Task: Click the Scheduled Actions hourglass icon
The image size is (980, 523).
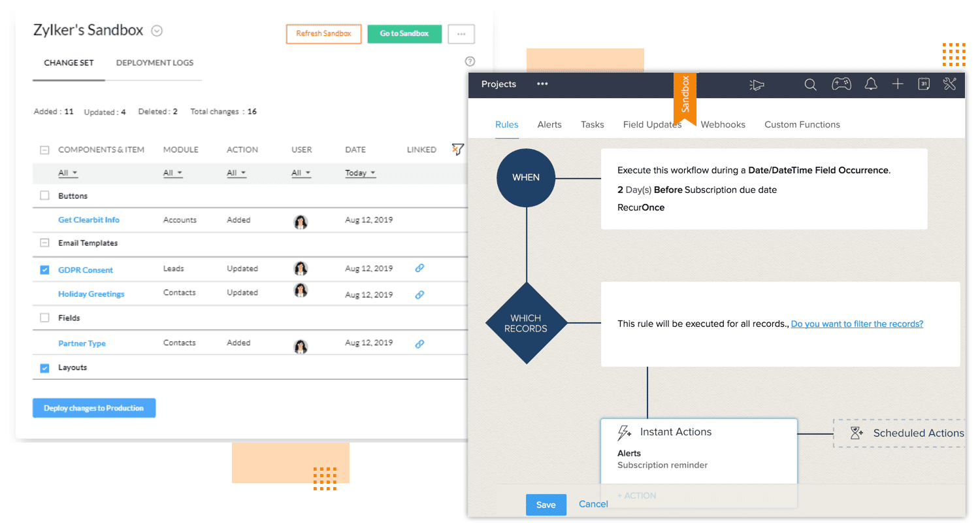Action: tap(857, 433)
